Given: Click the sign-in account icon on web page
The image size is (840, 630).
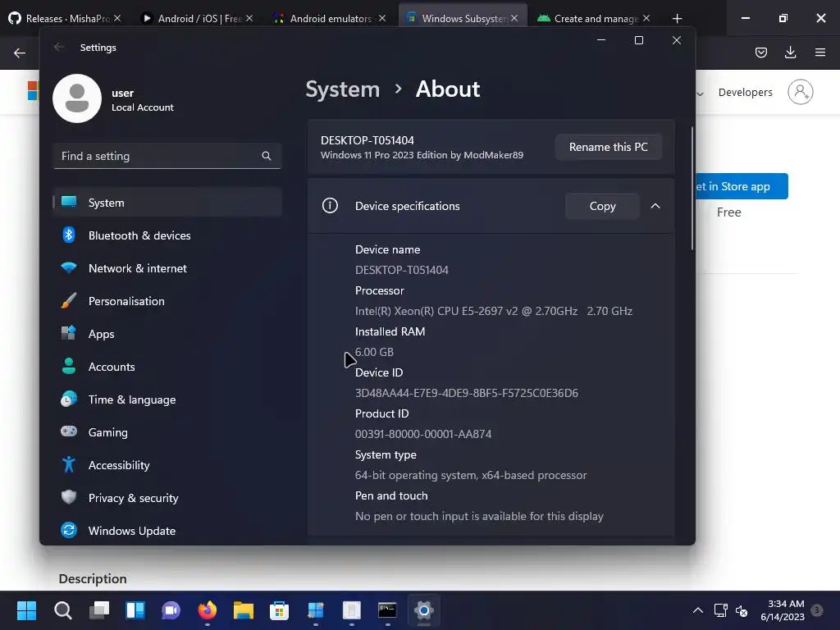Looking at the screenshot, I should click(x=801, y=92).
